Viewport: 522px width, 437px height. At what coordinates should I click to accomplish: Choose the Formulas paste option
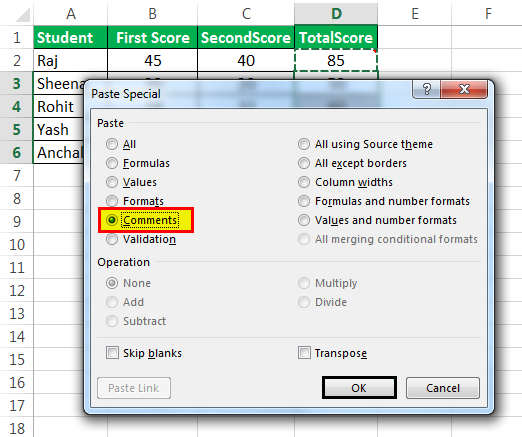coord(138,163)
